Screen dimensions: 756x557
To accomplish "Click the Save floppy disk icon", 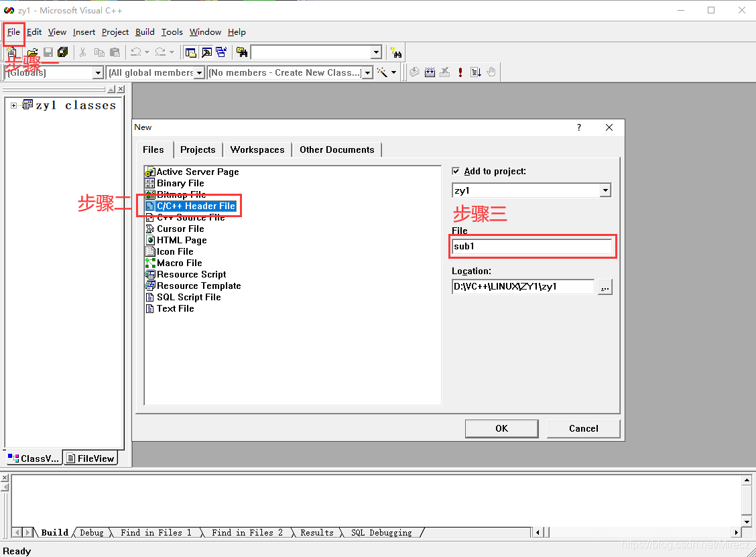I will 48,52.
